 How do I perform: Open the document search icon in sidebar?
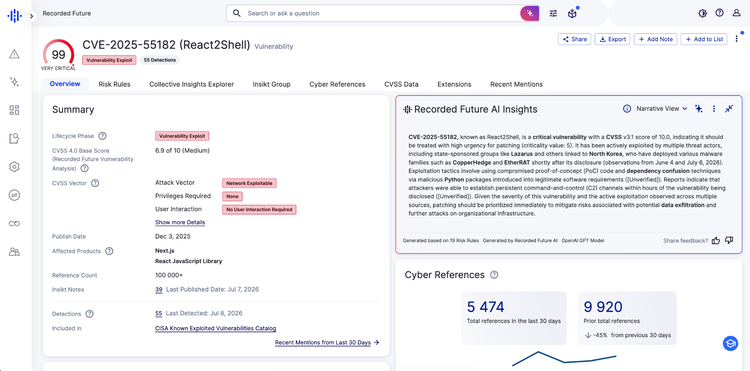click(x=14, y=139)
